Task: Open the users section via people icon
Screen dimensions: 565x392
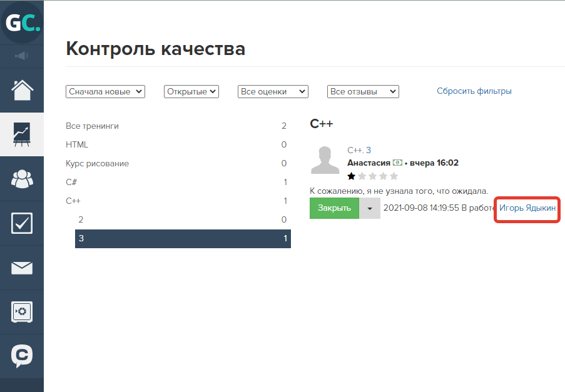Action: pyautogui.click(x=22, y=178)
